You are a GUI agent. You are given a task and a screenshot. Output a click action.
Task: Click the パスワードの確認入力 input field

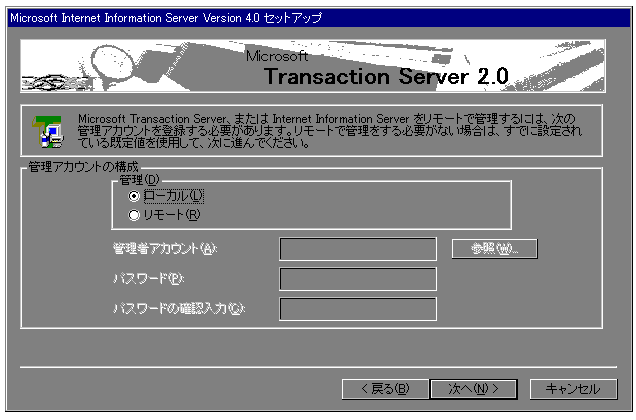click(x=358, y=309)
